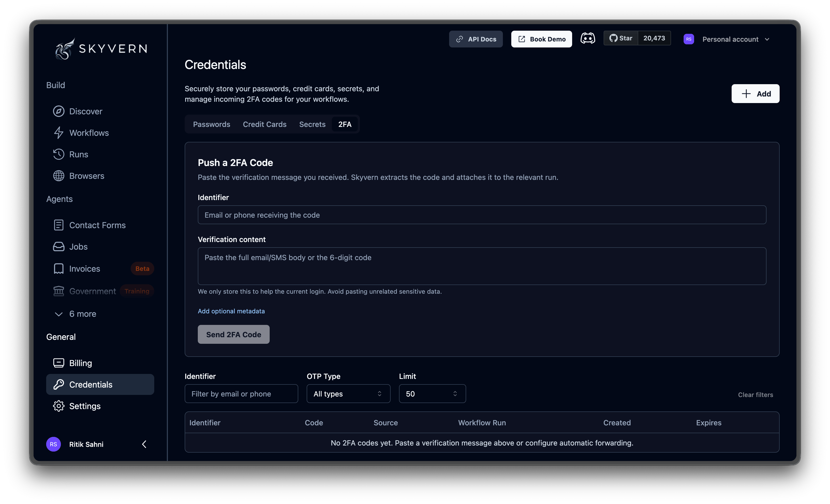The width and height of the screenshot is (830, 504).
Task: Click the plus icon in Add button
Action: pyautogui.click(x=746, y=94)
